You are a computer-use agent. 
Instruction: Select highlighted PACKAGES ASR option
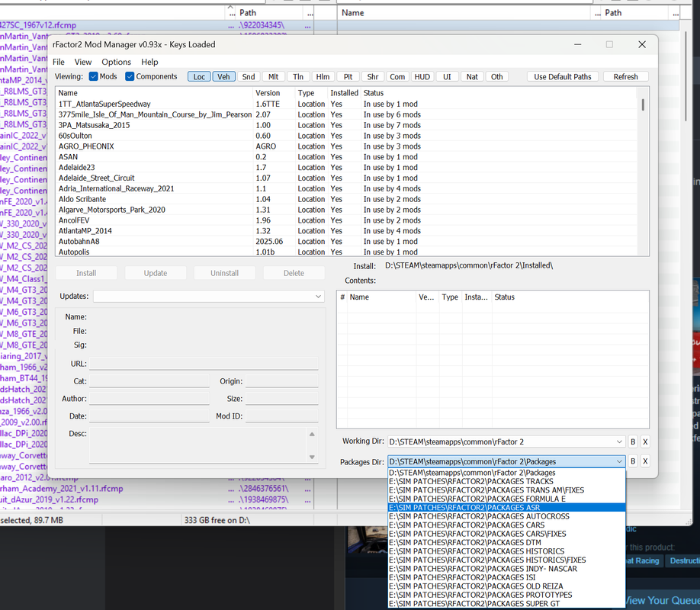click(x=506, y=508)
